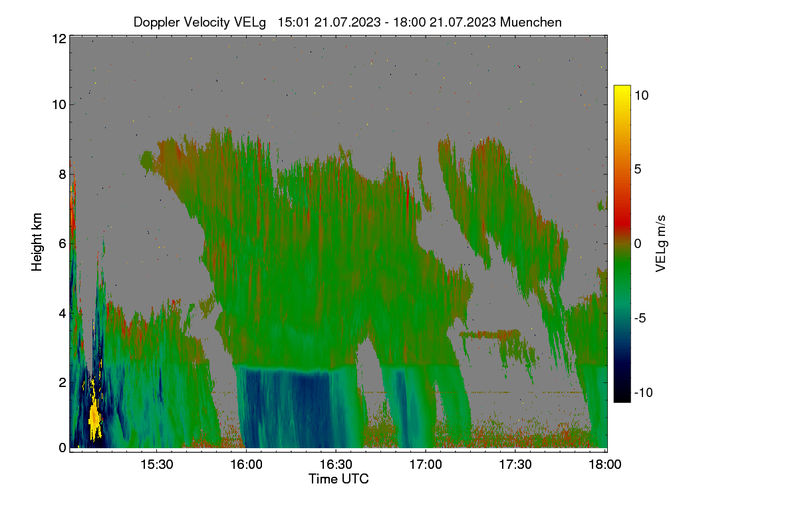The height and width of the screenshot is (532, 798).
Task: Click the 'Height km' axis label
Action: (37, 242)
